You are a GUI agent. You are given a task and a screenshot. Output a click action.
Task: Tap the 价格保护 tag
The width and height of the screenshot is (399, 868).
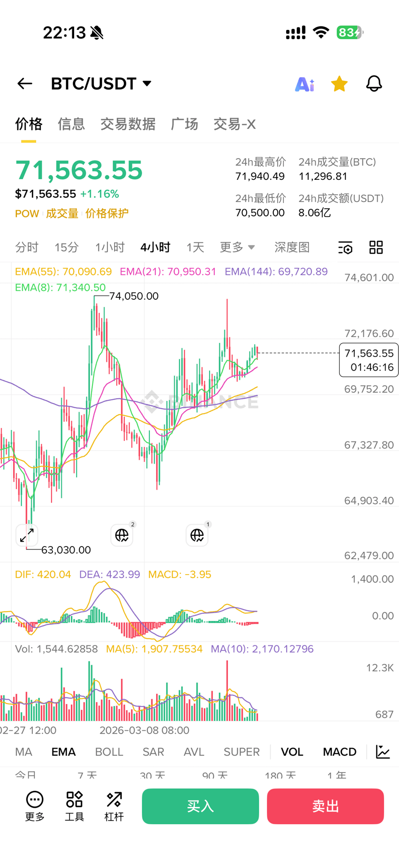click(x=107, y=214)
